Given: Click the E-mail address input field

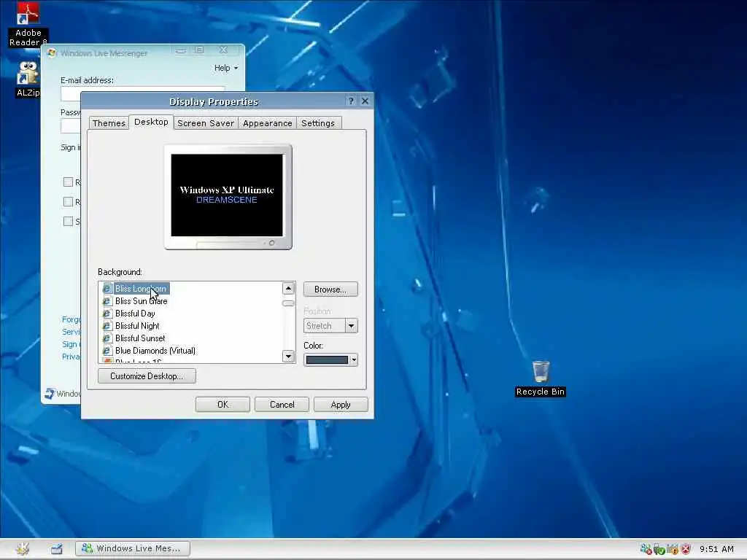Looking at the screenshot, I should pyautogui.click(x=143, y=93).
